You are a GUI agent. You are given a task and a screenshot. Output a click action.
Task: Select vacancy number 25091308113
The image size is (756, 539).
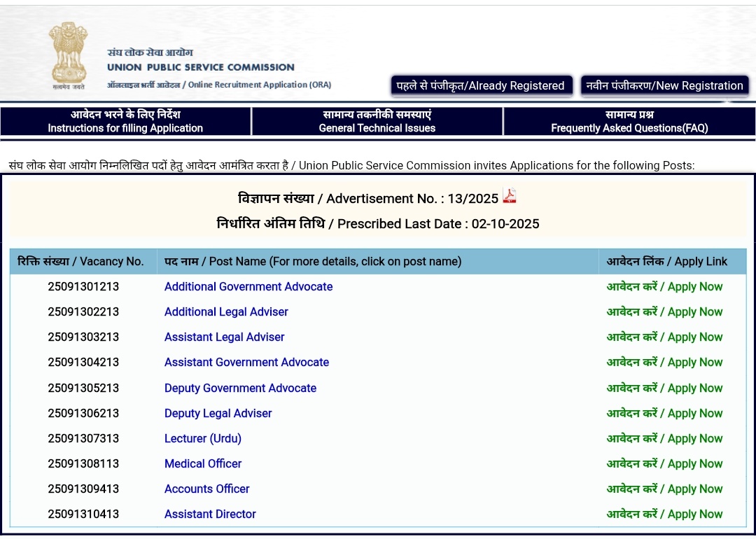click(x=83, y=464)
